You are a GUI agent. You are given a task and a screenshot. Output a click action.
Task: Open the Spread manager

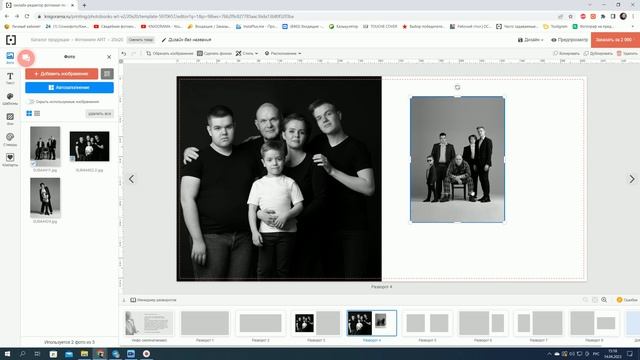coord(153,300)
